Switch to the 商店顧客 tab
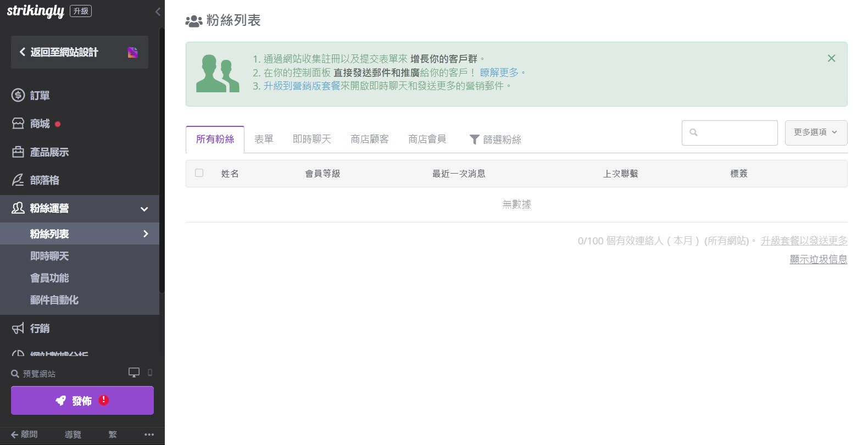 coord(370,140)
